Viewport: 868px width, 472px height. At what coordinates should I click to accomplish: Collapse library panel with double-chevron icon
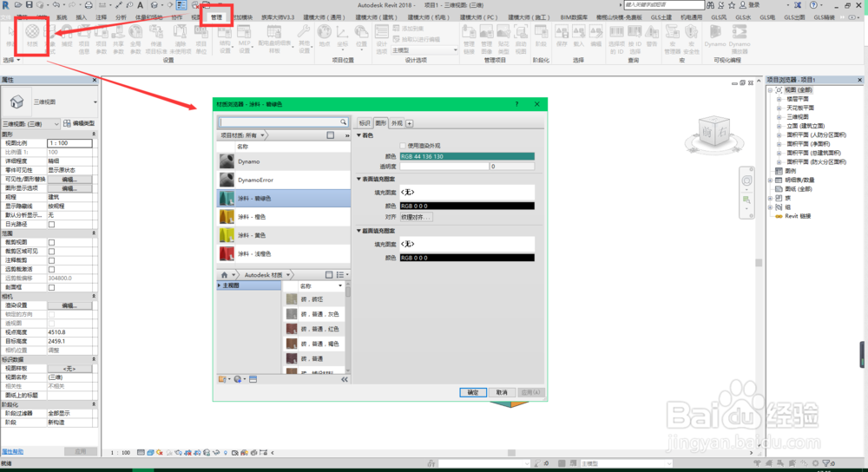[345, 379]
